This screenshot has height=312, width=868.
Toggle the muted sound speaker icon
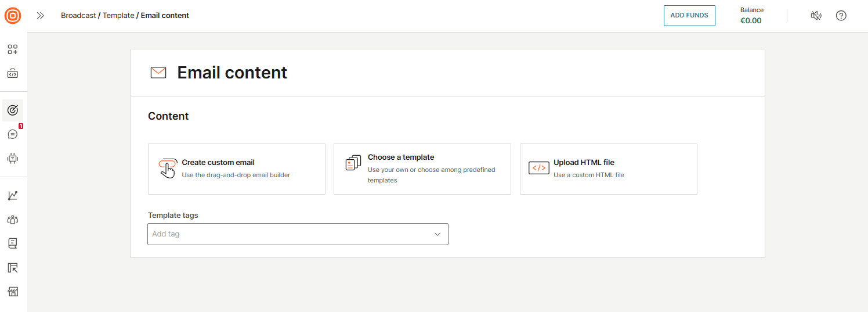(816, 16)
